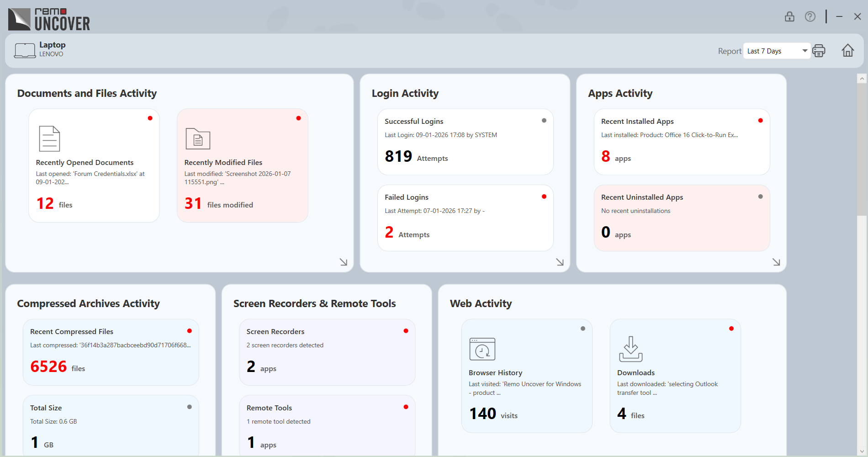Image resolution: width=868 pixels, height=457 pixels.
Task: Click the Remo Uncover logo
Action: [x=49, y=20]
